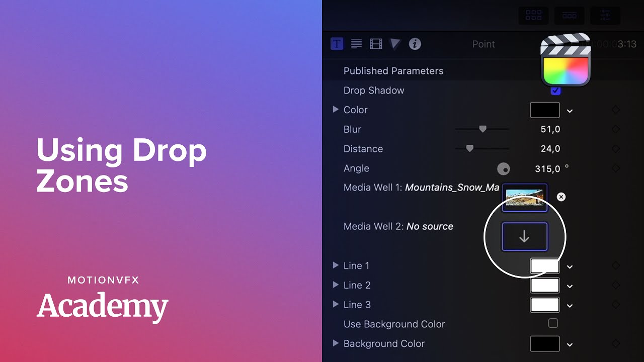The width and height of the screenshot is (644, 362).
Task: Click the Blur slider handle
Action: (482, 129)
